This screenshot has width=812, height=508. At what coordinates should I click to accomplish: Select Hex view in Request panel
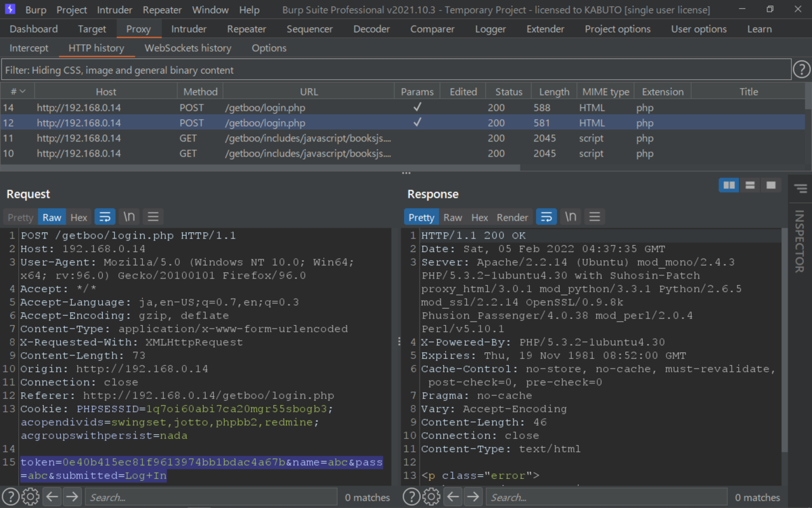tap(79, 217)
